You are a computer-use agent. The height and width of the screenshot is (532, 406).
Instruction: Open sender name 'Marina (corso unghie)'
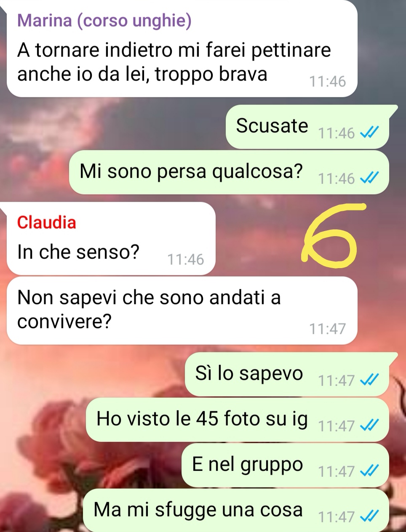coord(104,20)
